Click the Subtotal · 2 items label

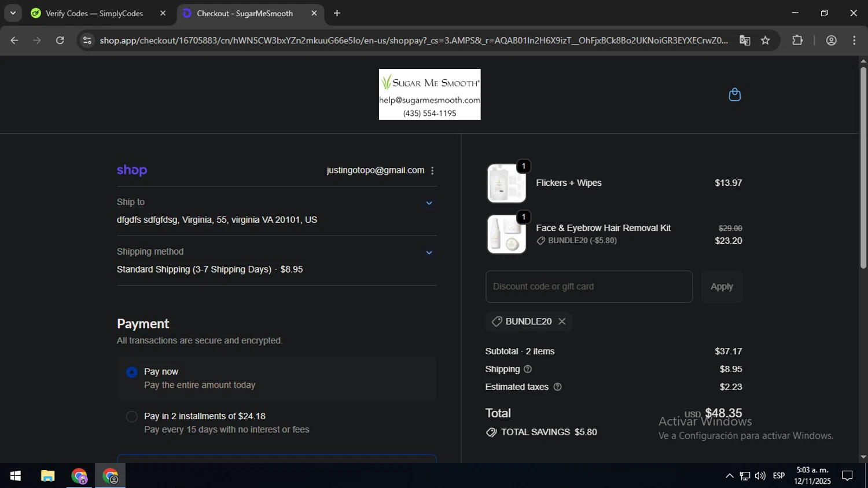pos(520,351)
